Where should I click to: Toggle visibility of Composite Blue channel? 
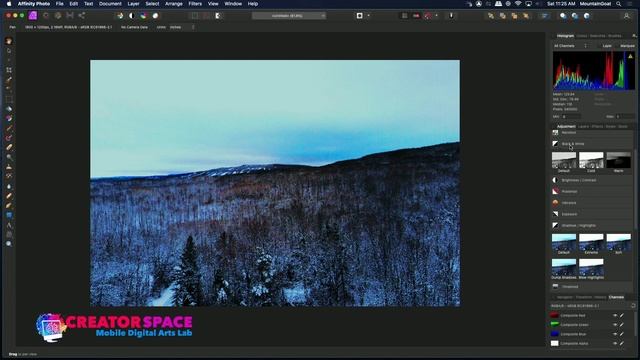click(x=615, y=334)
